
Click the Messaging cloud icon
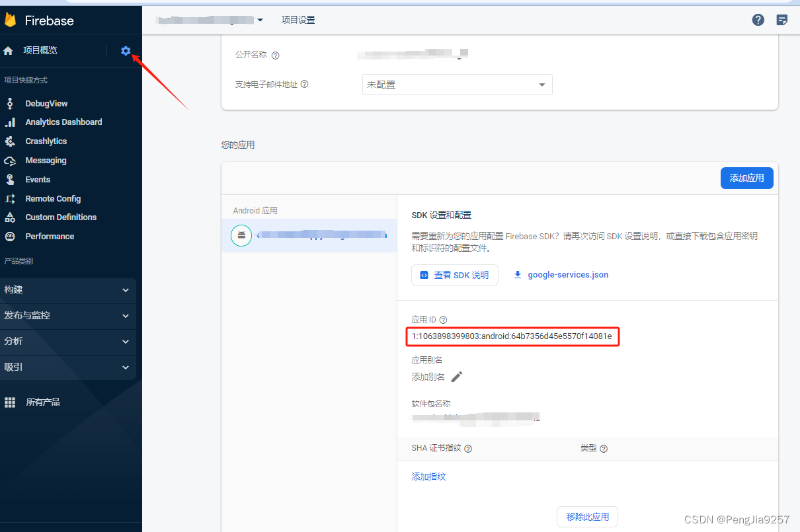tap(10, 161)
